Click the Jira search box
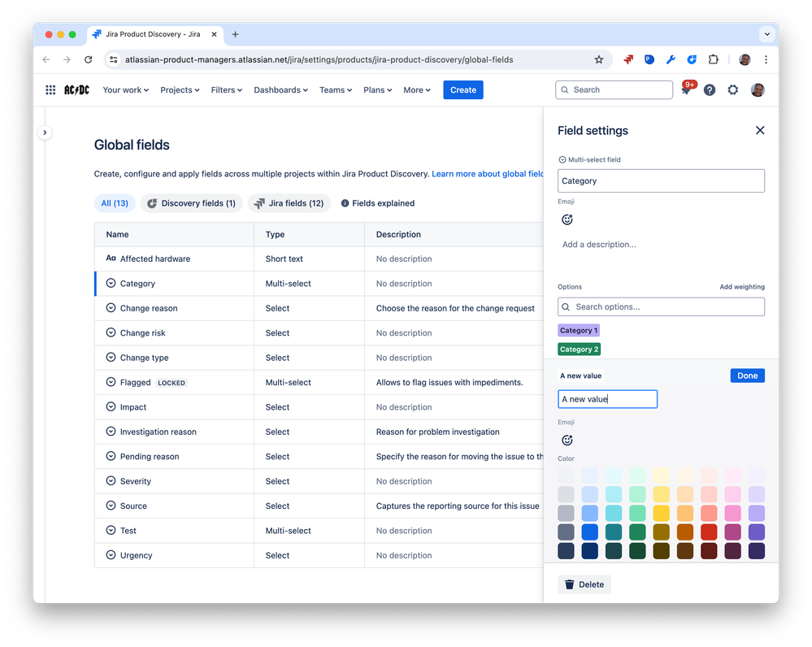Viewport: 812px width, 647px height. point(614,90)
